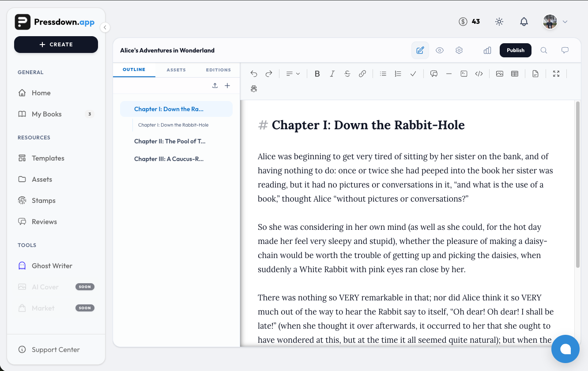
Task: Toggle light/dark theme sun icon
Action: (x=499, y=21)
